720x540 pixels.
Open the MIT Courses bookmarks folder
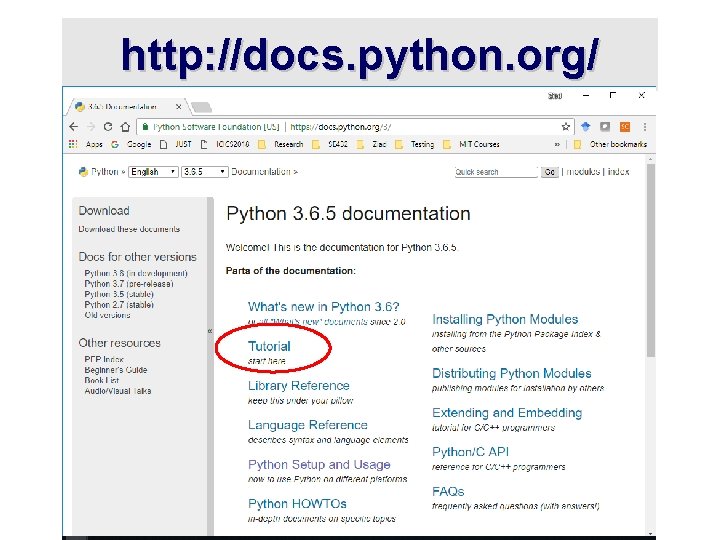tap(471, 144)
